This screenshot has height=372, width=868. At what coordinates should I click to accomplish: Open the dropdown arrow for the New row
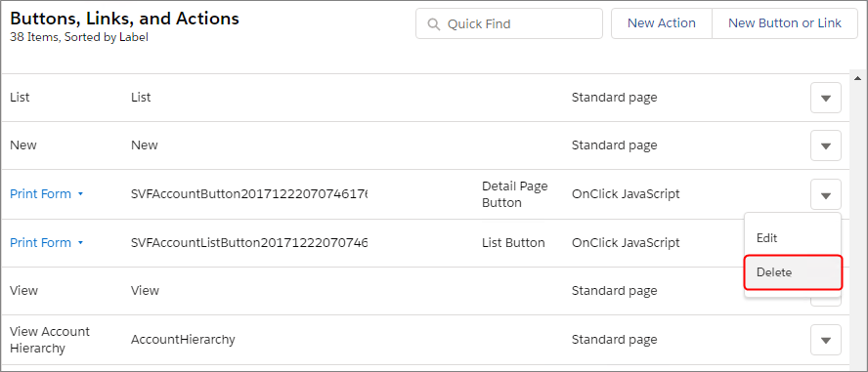[825, 145]
